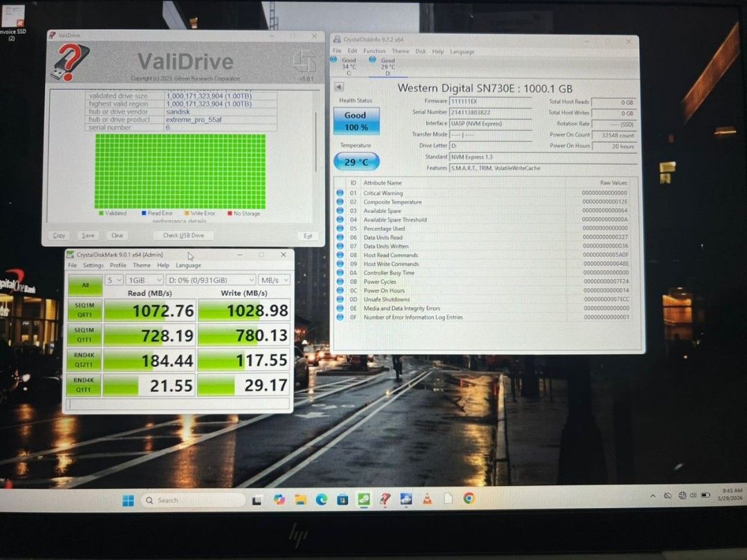Screen dimensions: 747x560
Task: Open Task View from the taskbar
Action: [x=257, y=500]
